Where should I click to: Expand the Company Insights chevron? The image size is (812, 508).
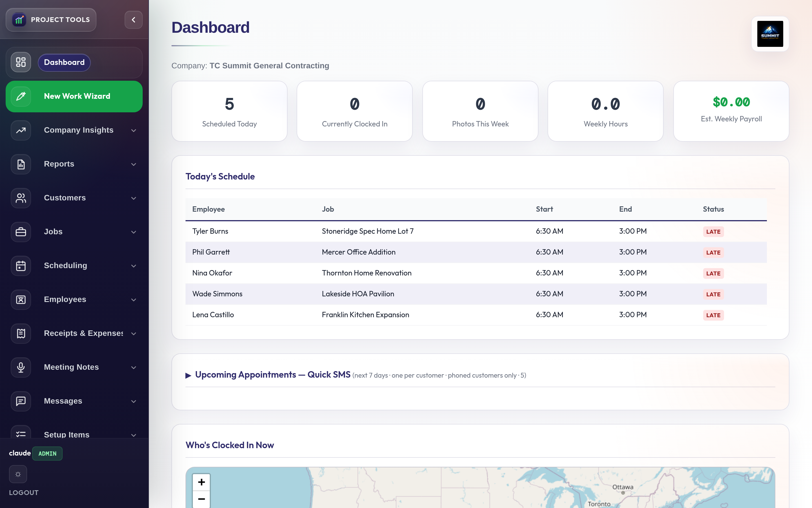pyautogui.click(x=134, y=130)
